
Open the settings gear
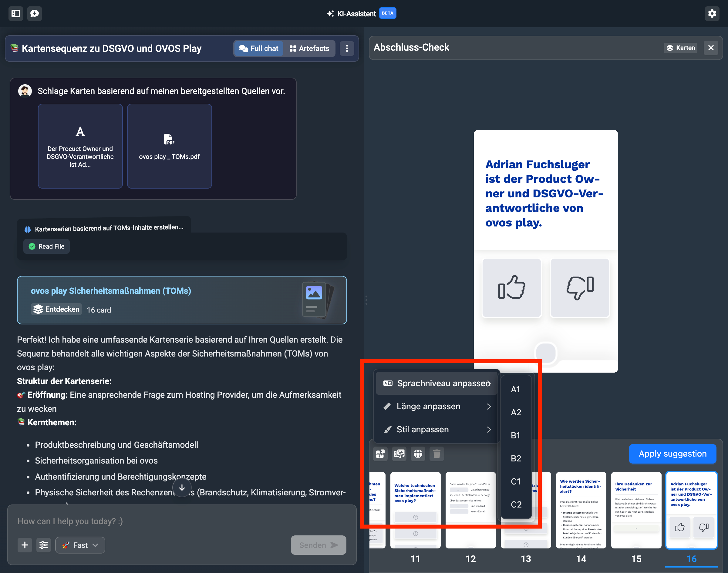tap(712, 13)
